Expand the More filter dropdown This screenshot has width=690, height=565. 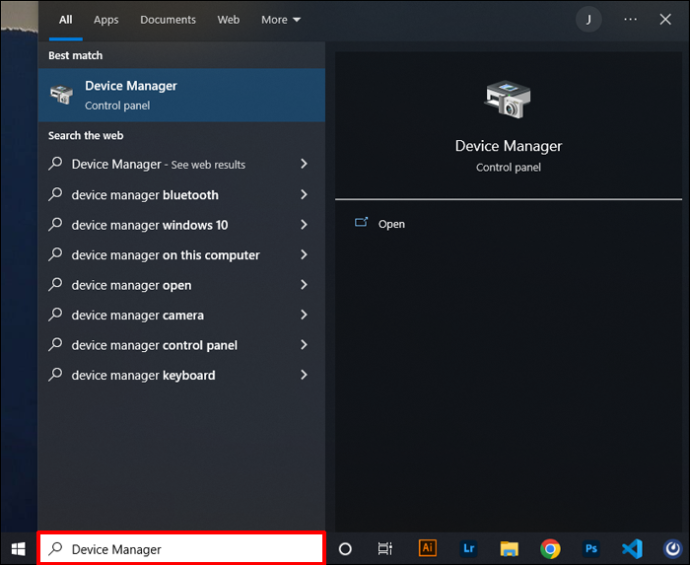coord(281,20)
